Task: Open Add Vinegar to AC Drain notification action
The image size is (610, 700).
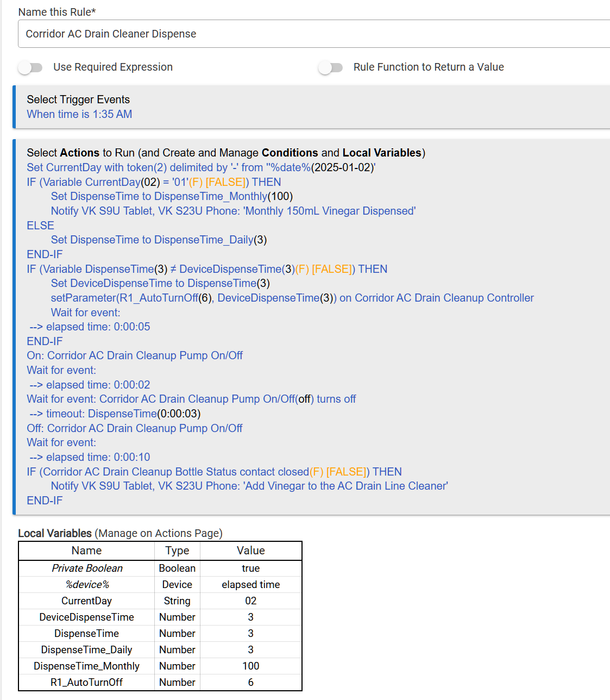Action: click(x=249, y=486)
